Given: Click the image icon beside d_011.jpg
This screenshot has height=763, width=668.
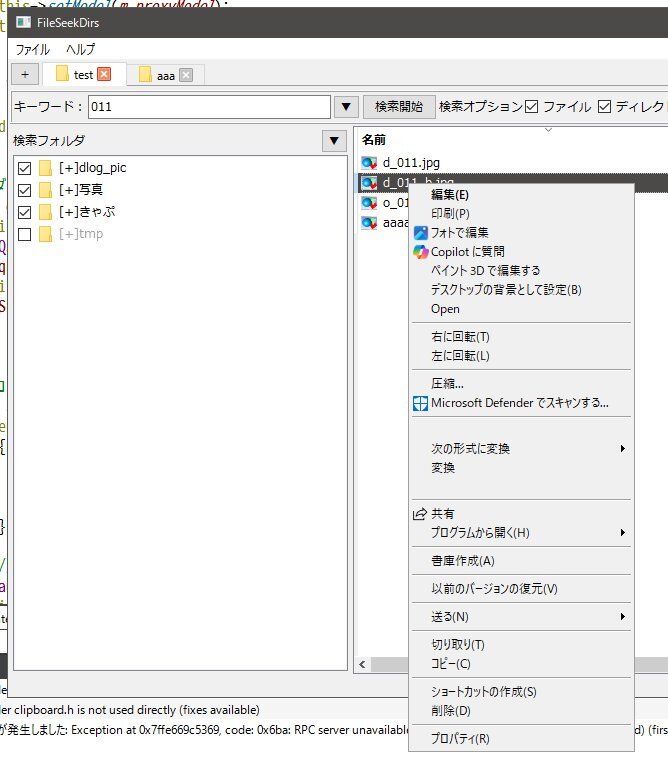Looking at the screenshot, I should click(369, 163).
